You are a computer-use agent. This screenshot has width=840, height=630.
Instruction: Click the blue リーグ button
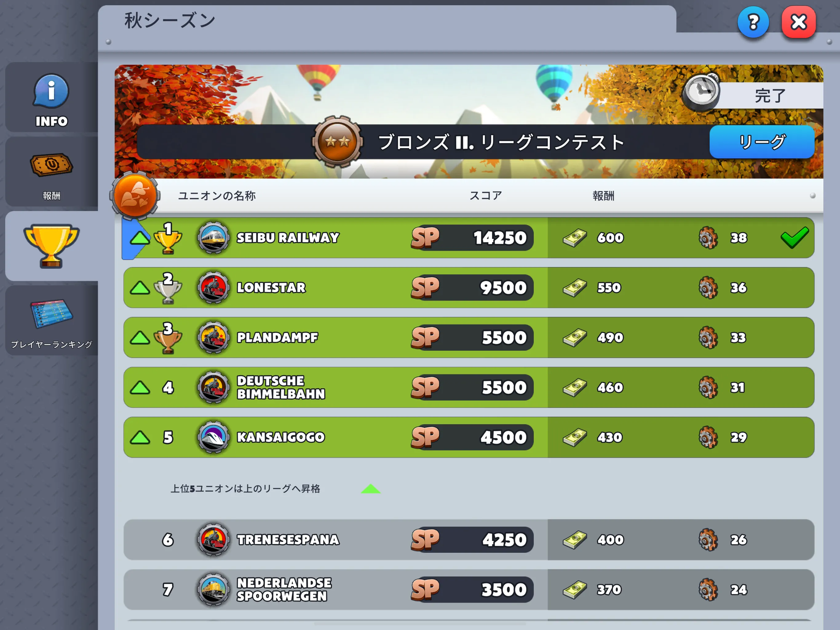tap(762, 142)
